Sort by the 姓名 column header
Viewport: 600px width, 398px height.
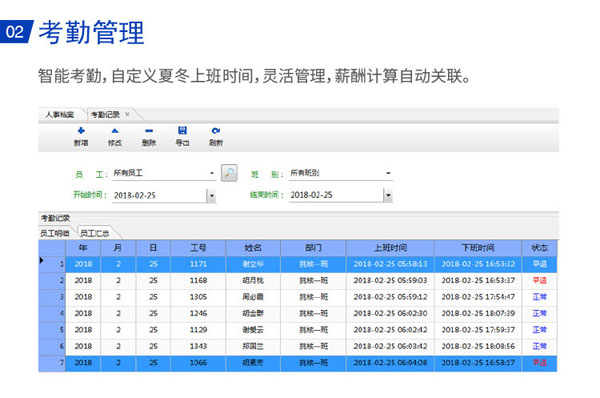click(253, 248)
